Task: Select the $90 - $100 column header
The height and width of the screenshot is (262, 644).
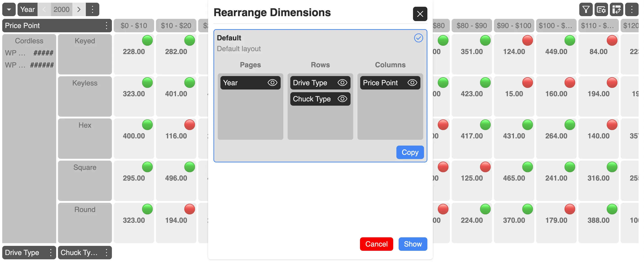Action: click(x=514, y=25)
